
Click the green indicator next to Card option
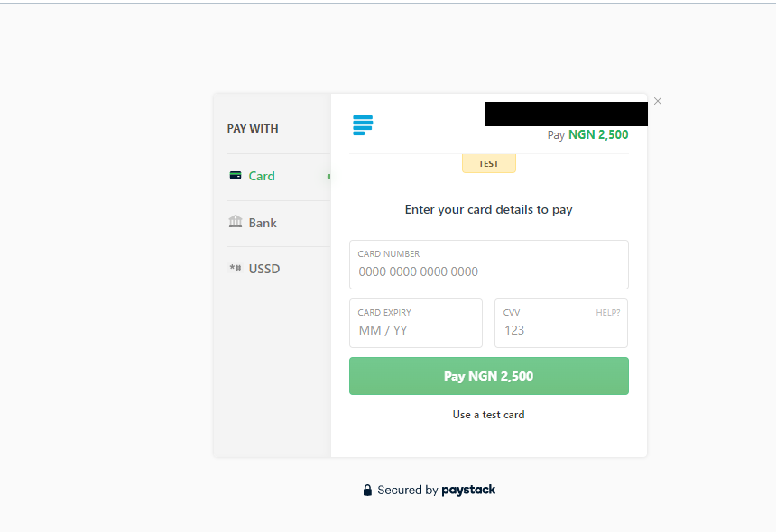coord(328,178)
